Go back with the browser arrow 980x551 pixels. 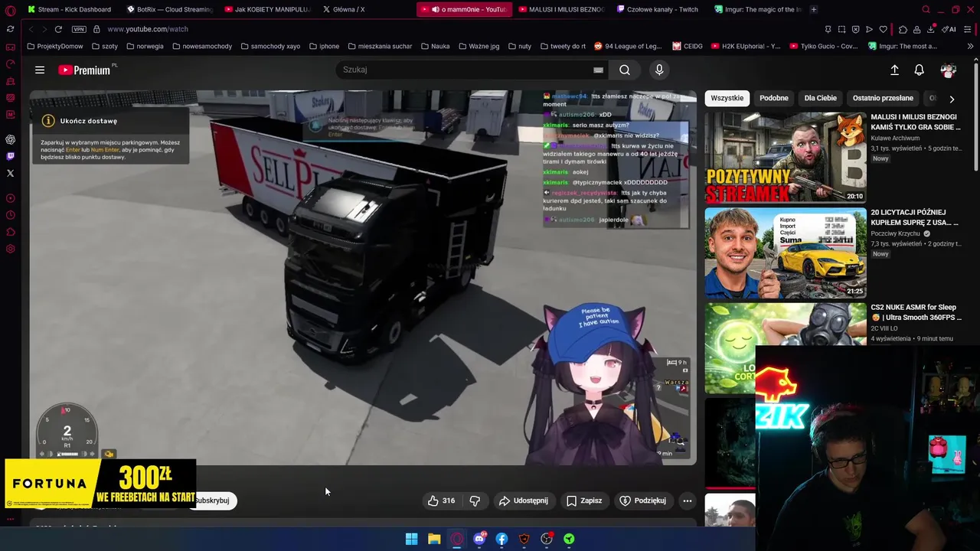pyautogui.click(x=31, y=29)
